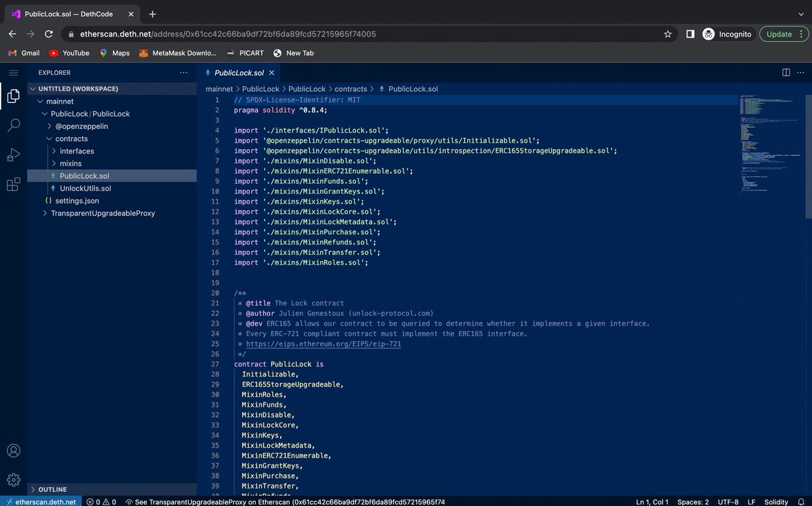Open editor More Actions ellipsis

click(x=802, y=72)
